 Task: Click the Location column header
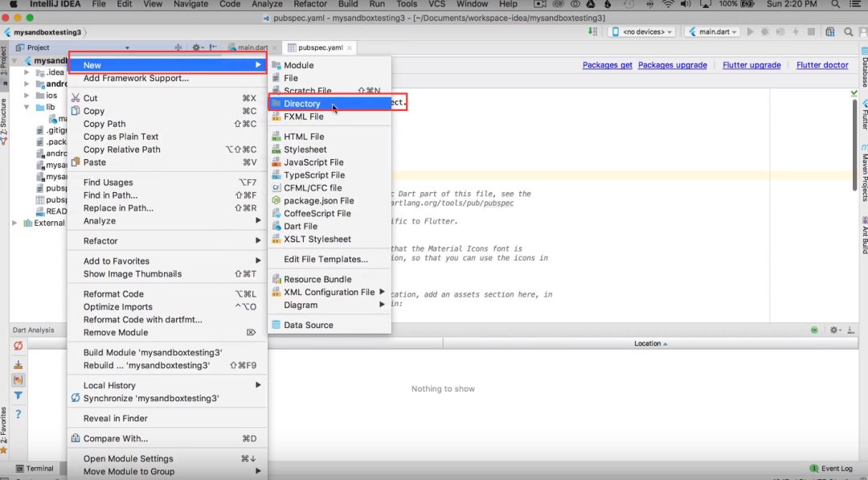coord(650,344)
